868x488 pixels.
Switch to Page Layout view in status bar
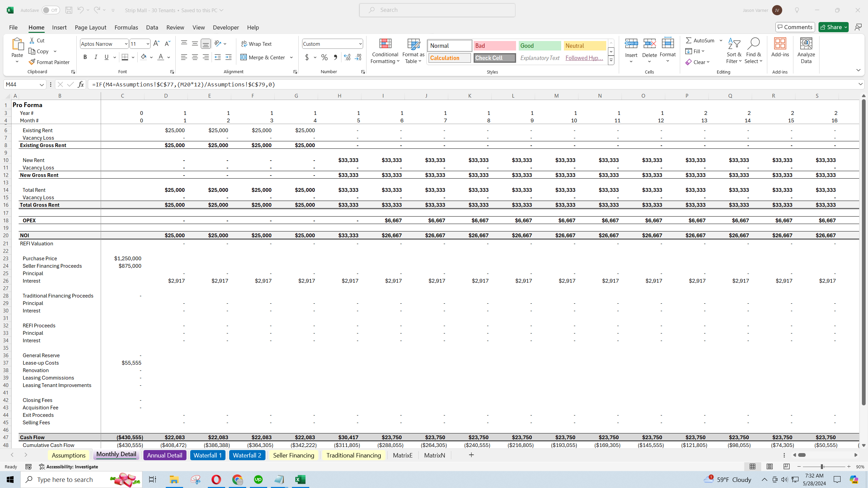770,467
